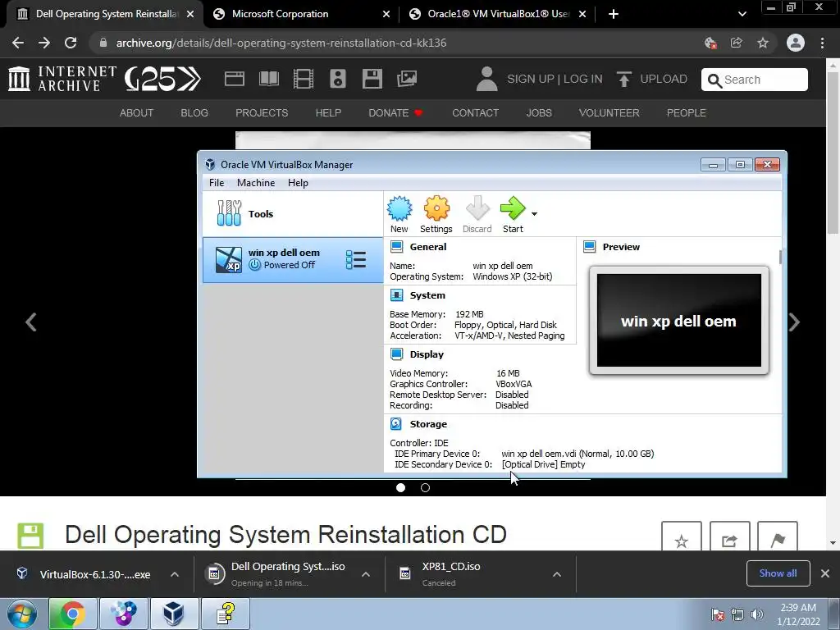Favorite the item with star button
840x630 pixels.
coord(682,538)
